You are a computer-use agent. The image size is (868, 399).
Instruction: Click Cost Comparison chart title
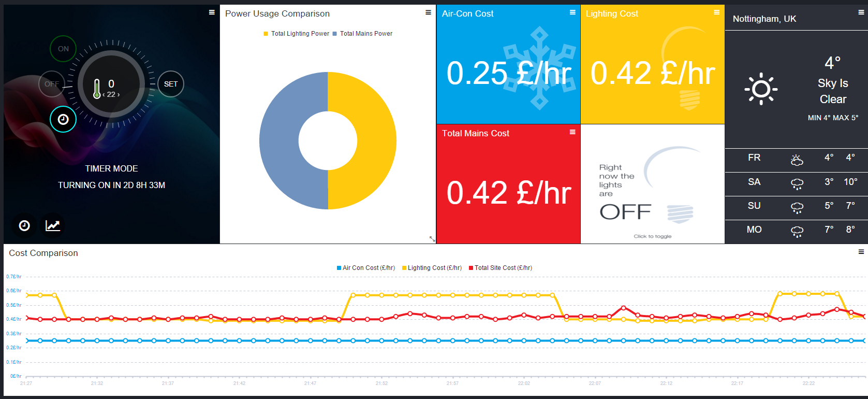43,253
